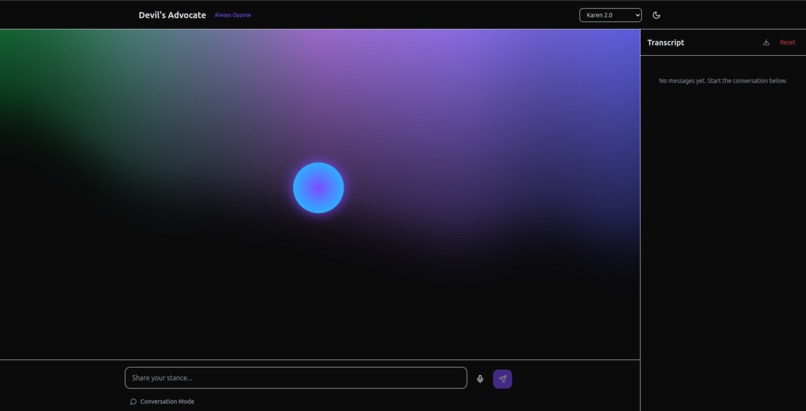This screenshot has width=806, height=411.
Task: Open the Karen 2.0 persona dropdown
Action: [x=610, y=15]
